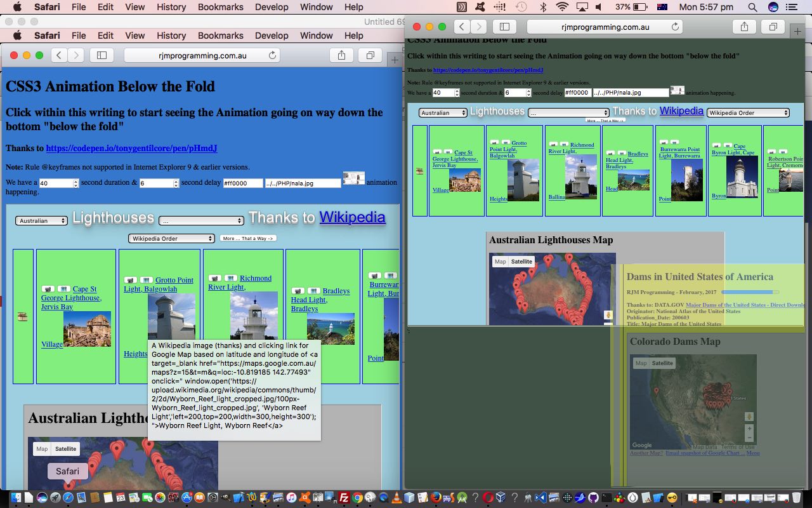The height and width of the screenshot is (508, 812).
Task: Reload the page in the right Safari window
Action: point(675,27)
